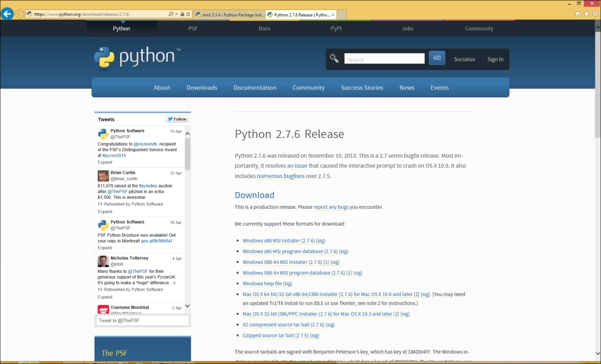Image resolution: width=601 pixels, height=364 pixels.
Task: Open the News menu
Action: click(407, 88)
